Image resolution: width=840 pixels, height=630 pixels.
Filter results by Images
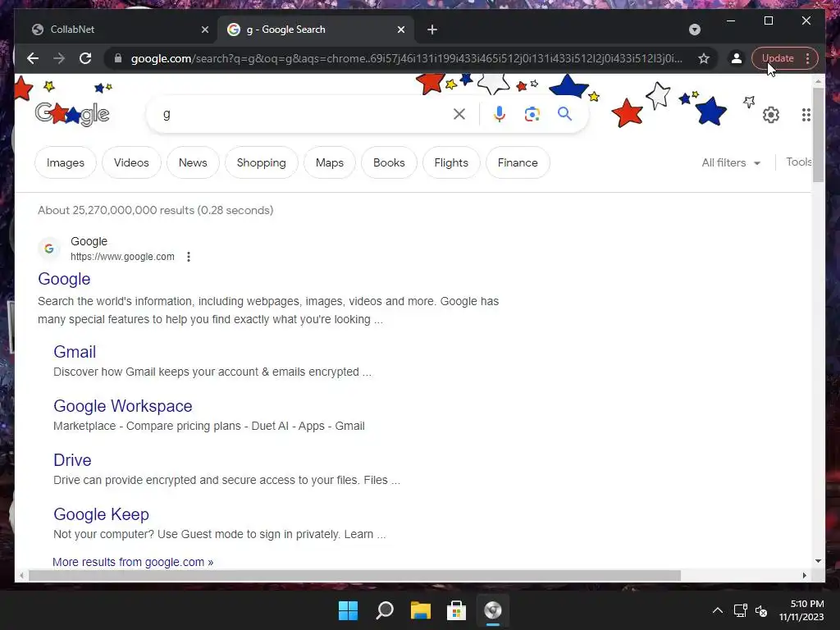click(x=66, y=162)
